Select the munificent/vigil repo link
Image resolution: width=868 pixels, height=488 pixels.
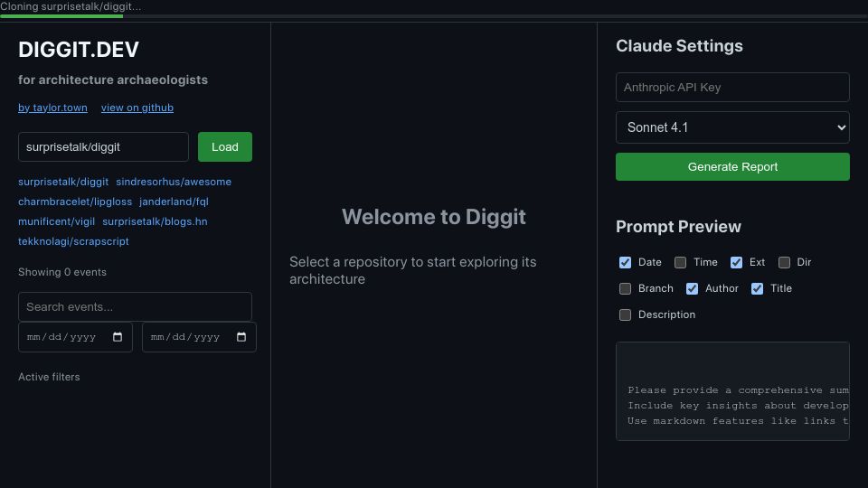56,221
